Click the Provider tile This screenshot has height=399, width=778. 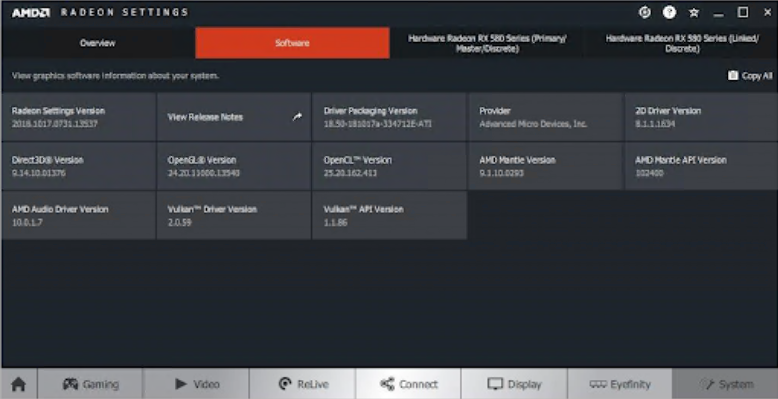545,117
